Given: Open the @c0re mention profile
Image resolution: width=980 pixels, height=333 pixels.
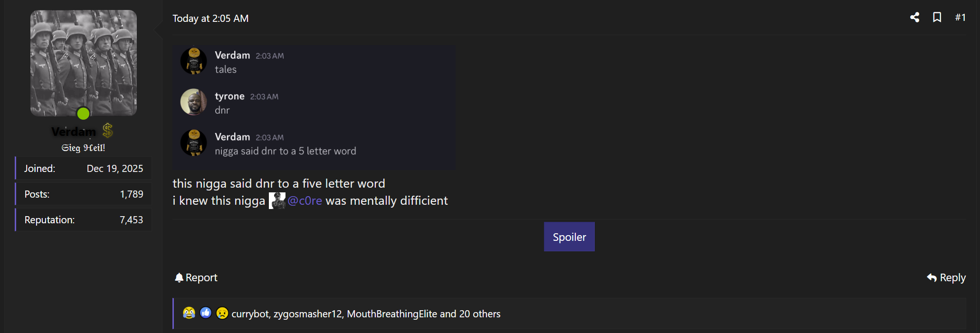Looking at the screenshot, I should click(x=305, y=201).
